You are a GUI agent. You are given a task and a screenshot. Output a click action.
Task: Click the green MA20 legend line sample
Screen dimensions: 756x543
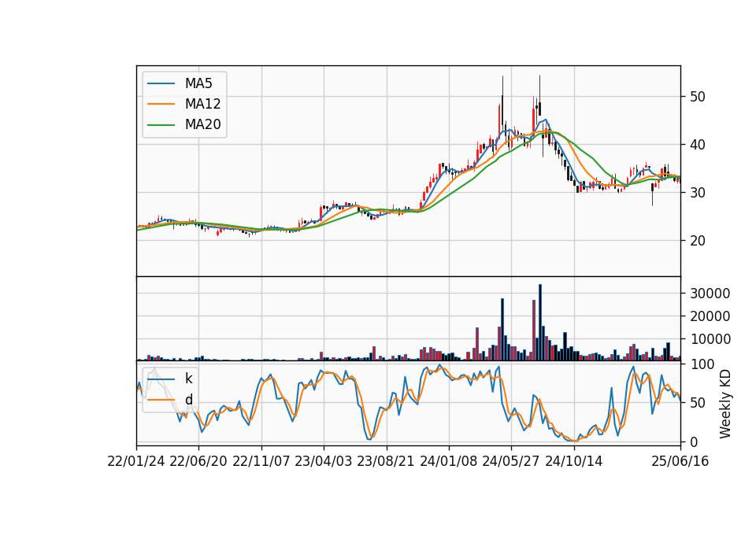161,125
